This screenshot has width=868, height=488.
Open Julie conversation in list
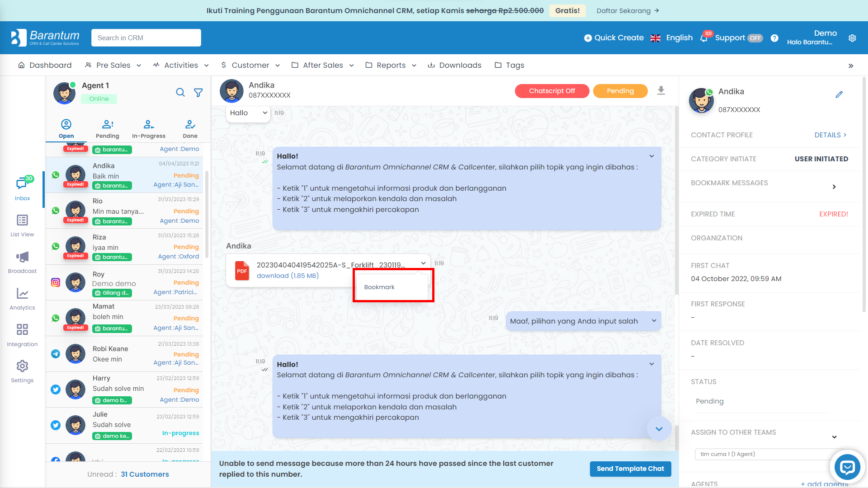(124, 425)
